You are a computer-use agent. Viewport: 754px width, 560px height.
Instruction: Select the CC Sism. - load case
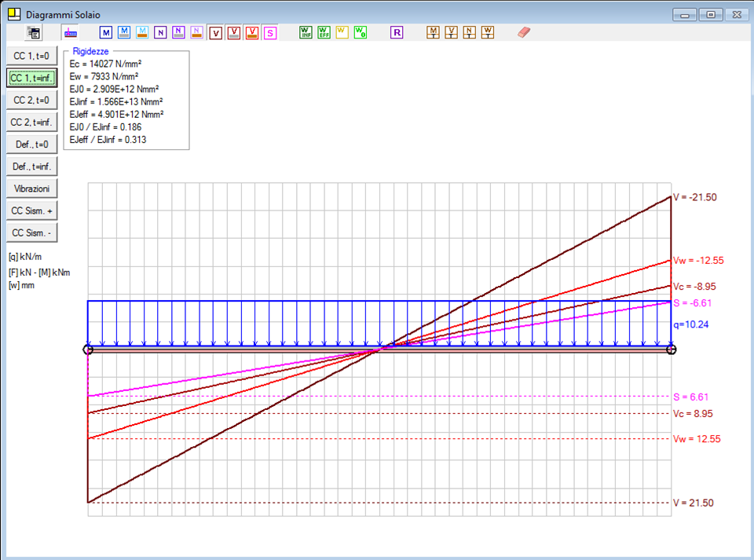[31, 233]
